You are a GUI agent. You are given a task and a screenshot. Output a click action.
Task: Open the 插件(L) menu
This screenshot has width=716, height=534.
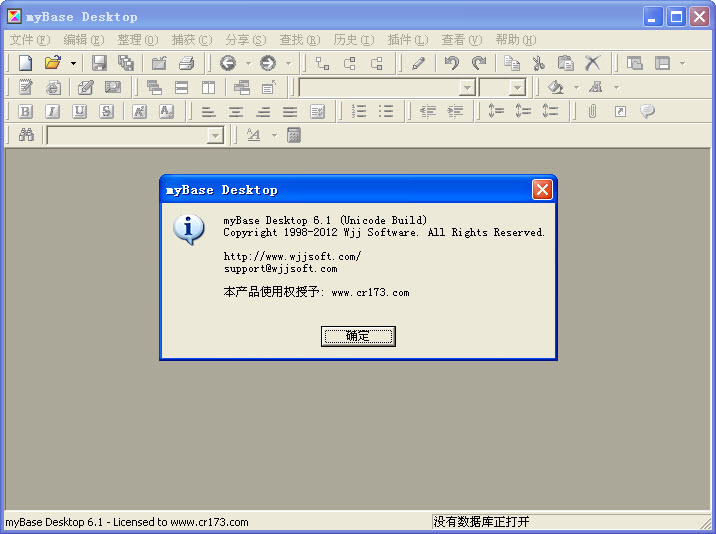click(x=408, y=40)
